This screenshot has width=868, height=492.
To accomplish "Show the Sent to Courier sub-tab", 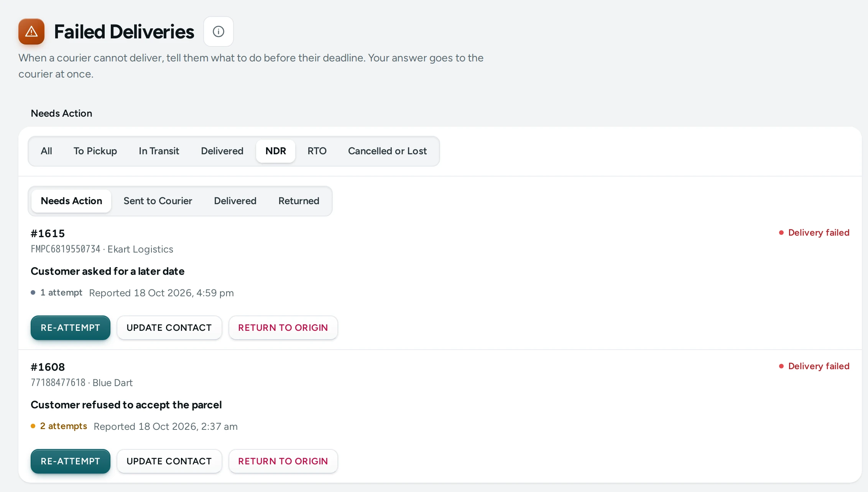I will point(158,201).
